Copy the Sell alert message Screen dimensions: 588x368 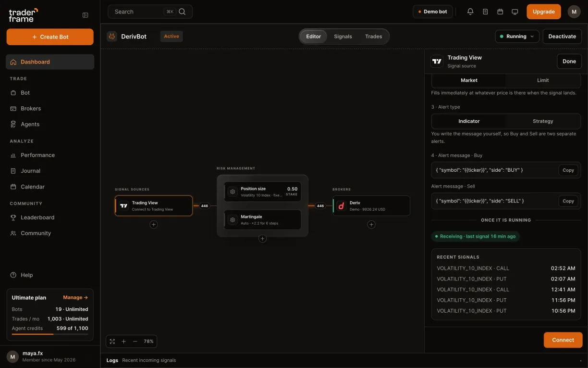pyautogui.click(x=568, y=201)
